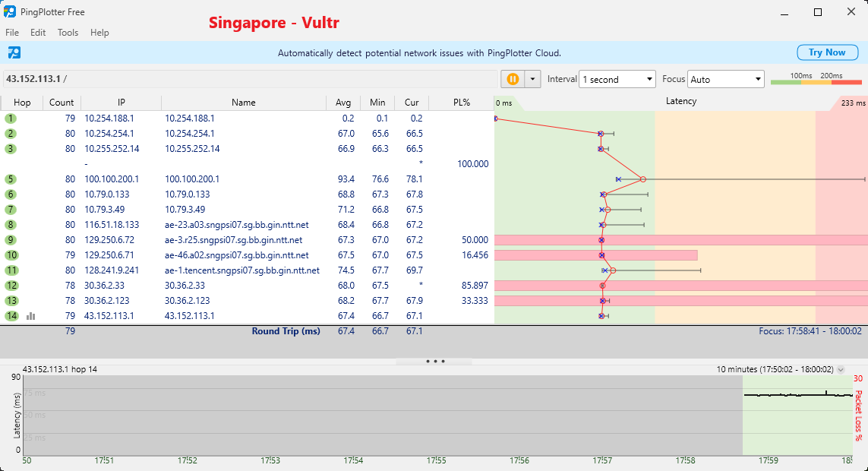
Task: Open the Edit menu
Action: (38, 33)
